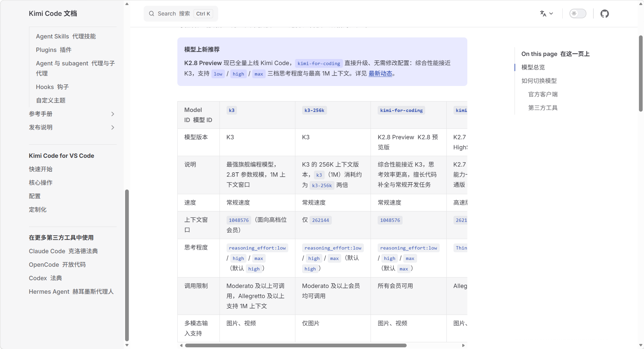Click the 思考程度 row label
This screenshot has width=644, height=349.
pos(196,248)
